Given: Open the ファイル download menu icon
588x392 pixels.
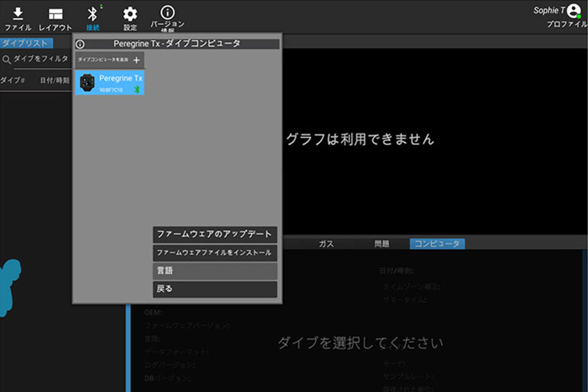Looking at the screenshot, I should pyautogui.click(x=18, y=14).
